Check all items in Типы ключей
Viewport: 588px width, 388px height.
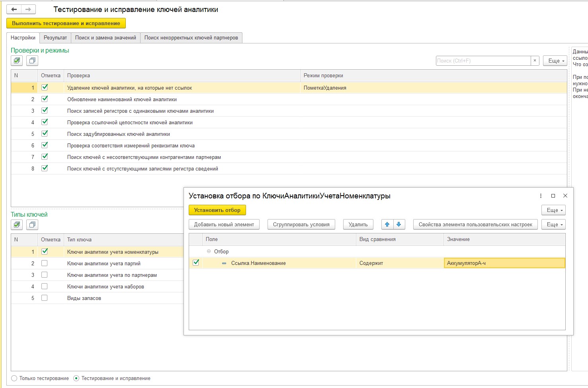coord(17,225)
